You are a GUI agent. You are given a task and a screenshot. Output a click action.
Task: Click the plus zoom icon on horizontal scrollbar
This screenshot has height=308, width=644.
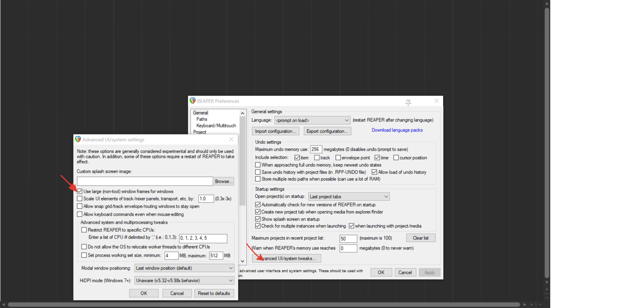532,305
